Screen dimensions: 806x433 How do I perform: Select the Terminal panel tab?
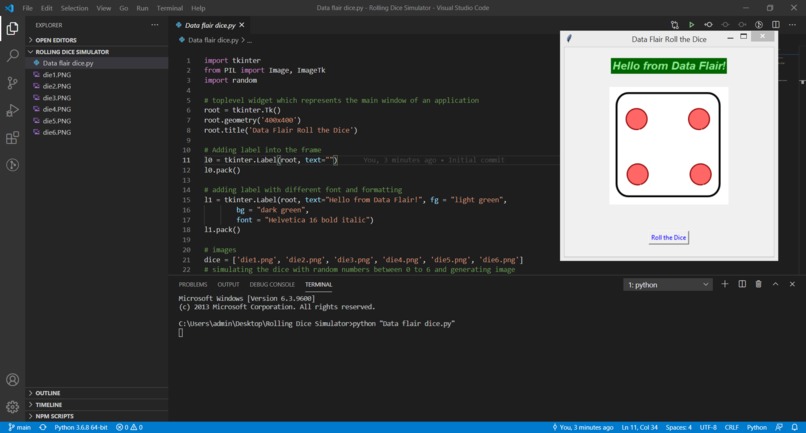[x=318, y=284]
